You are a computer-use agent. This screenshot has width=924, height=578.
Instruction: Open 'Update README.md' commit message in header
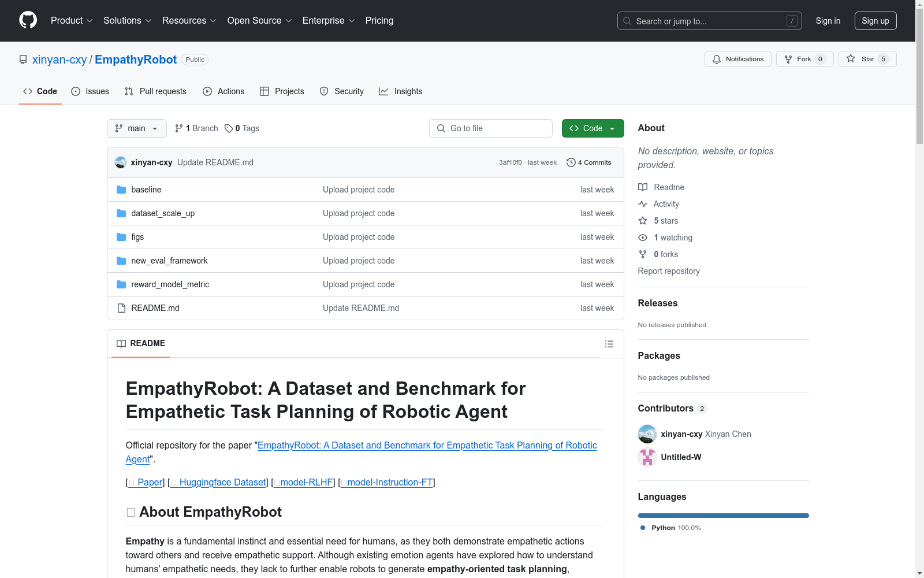click(x=215, y=162)
